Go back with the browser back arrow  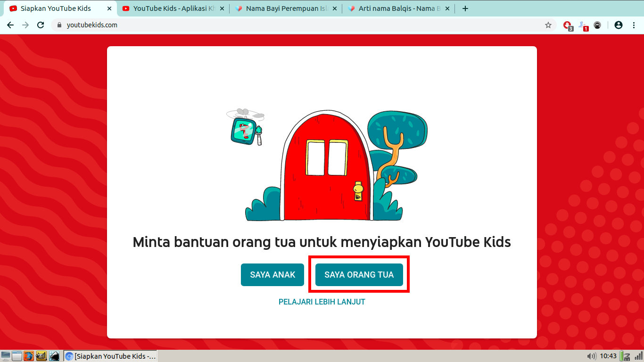[10, 25]
